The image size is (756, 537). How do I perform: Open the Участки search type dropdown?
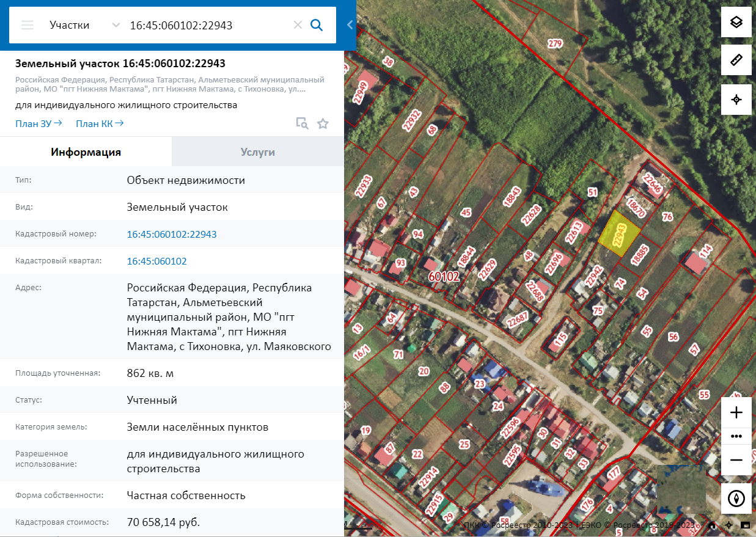85,25
